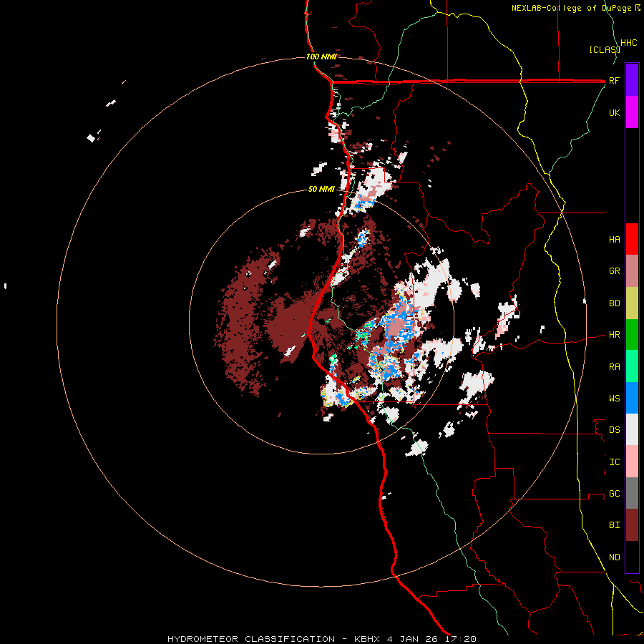644x644 pixels.
Task: Pick the DS white legend swatch
Action: tap(632, 429)
